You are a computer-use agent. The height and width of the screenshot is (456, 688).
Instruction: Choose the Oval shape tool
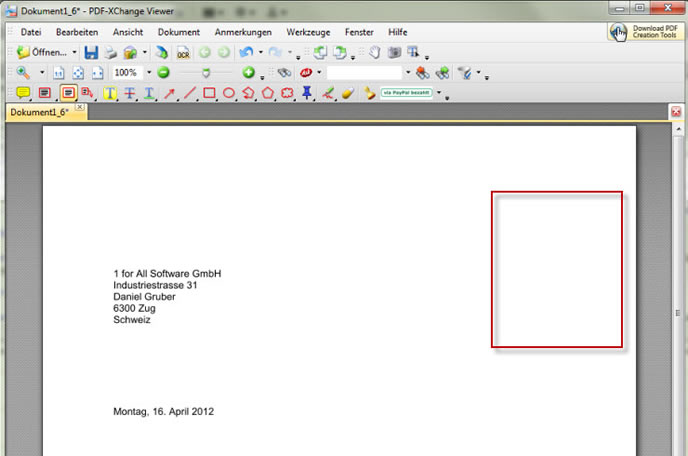tap(229, 93)
